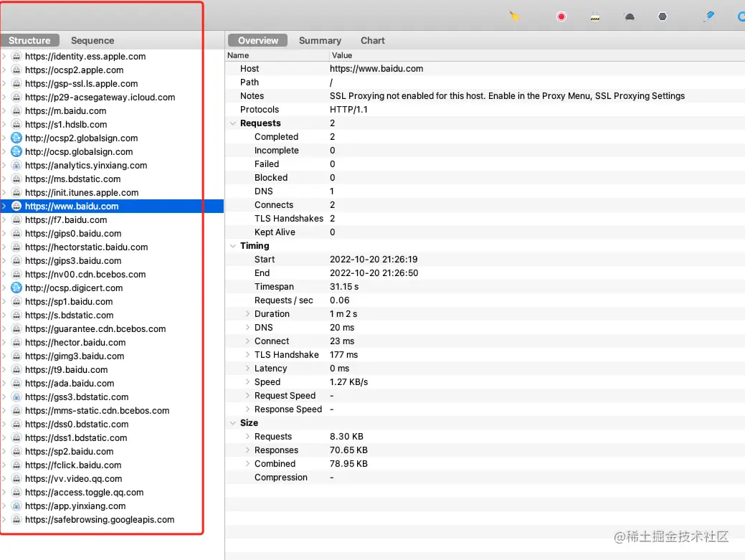Switch to the Structure tab

(x=29, y=40)
